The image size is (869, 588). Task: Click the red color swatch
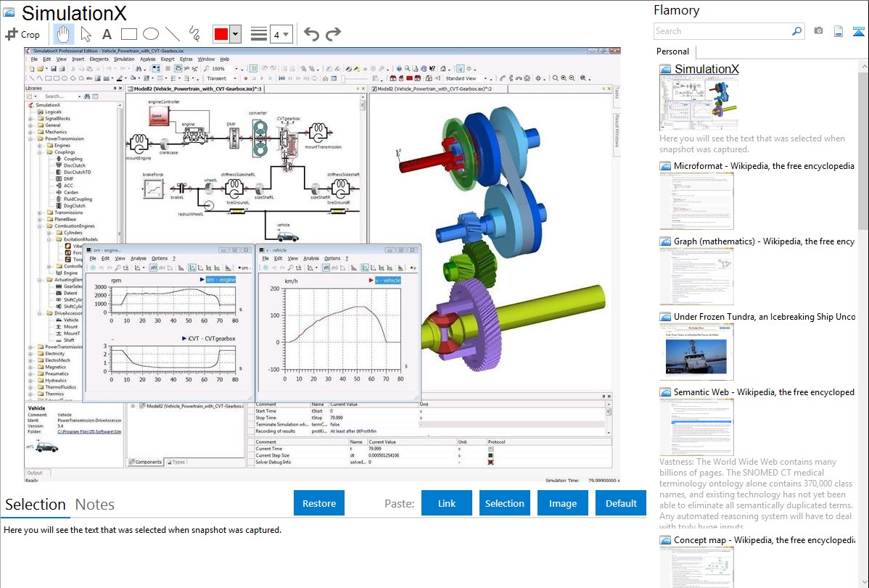coord(221,34)
